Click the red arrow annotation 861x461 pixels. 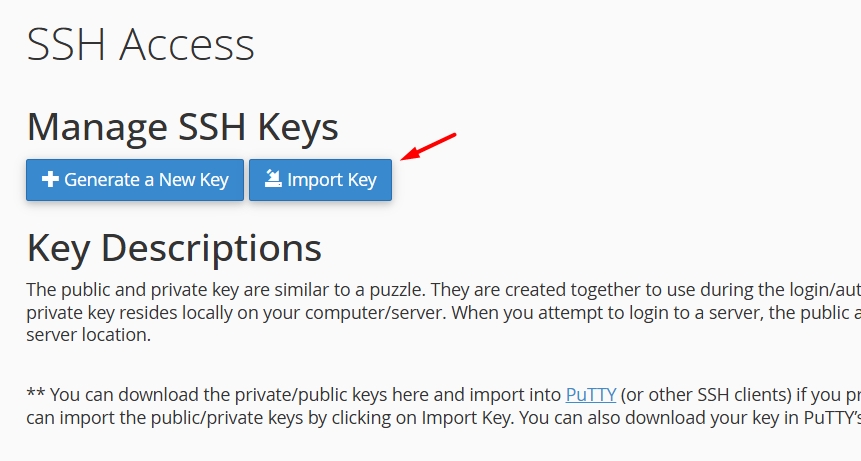[428, 146]
